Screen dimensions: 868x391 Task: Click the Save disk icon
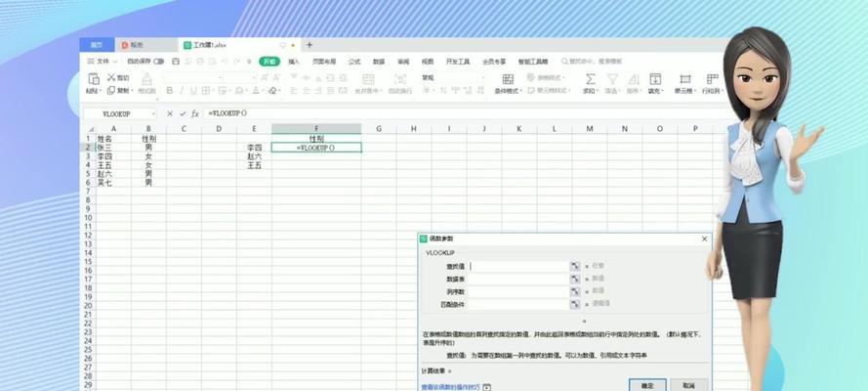pyautogui.click(x=176, y=62)
